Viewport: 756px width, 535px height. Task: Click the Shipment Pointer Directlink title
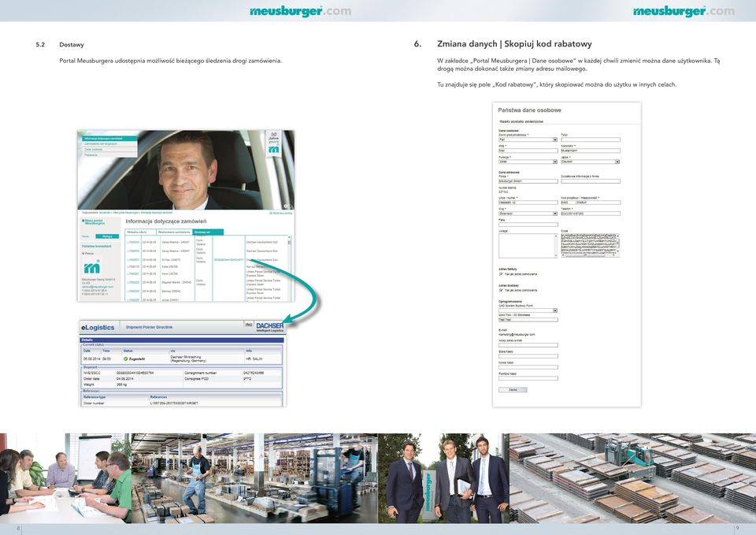(149, 327)
